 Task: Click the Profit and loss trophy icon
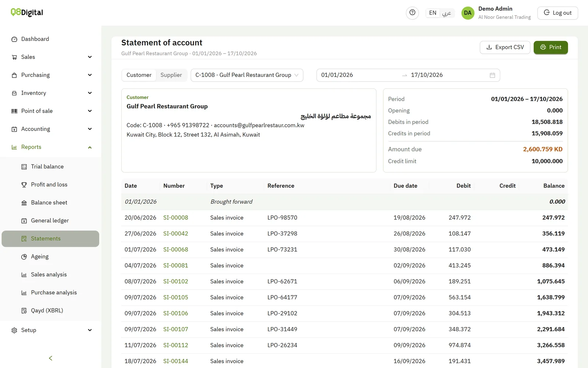(x=24, y=185)
